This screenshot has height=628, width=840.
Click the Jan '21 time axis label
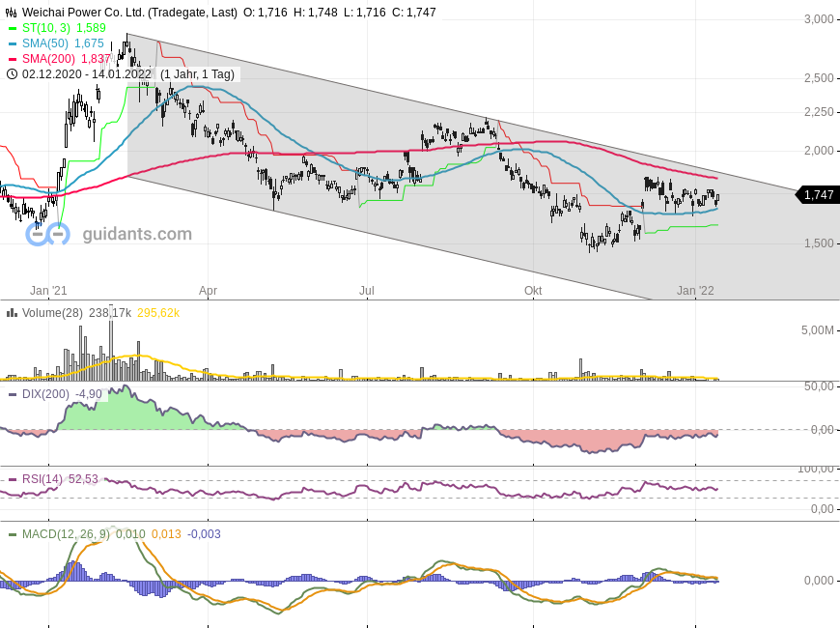tap(48, 291)
